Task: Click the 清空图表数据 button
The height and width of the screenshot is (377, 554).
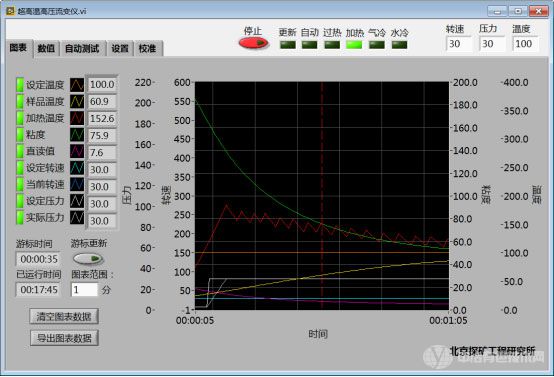Action: [64, 317]
